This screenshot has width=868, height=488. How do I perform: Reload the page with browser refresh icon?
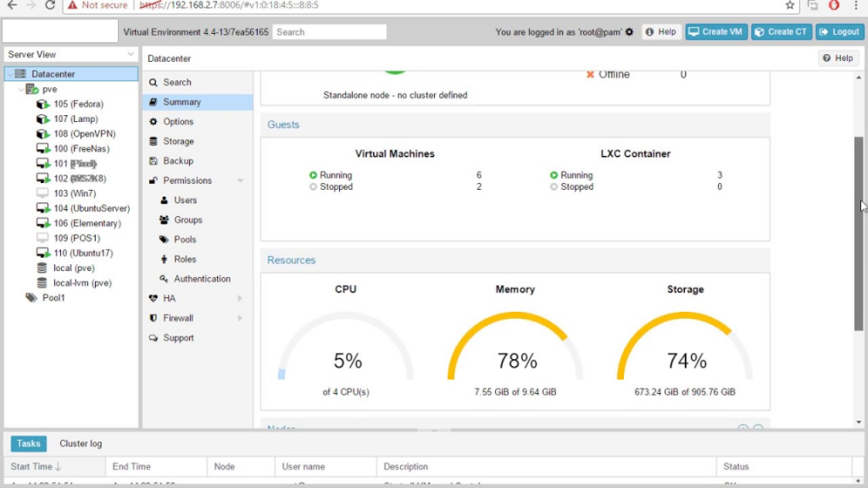[50, 5]
